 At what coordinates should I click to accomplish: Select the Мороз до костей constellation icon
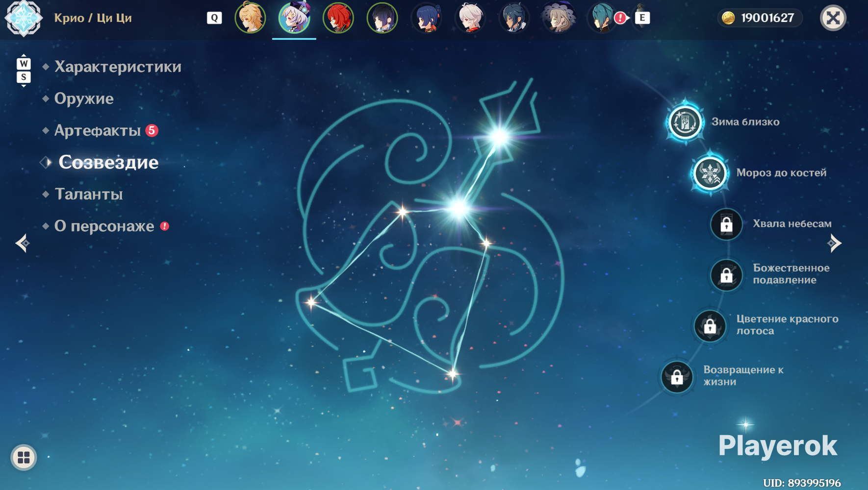pyautogui.click(x=710, y=173)
